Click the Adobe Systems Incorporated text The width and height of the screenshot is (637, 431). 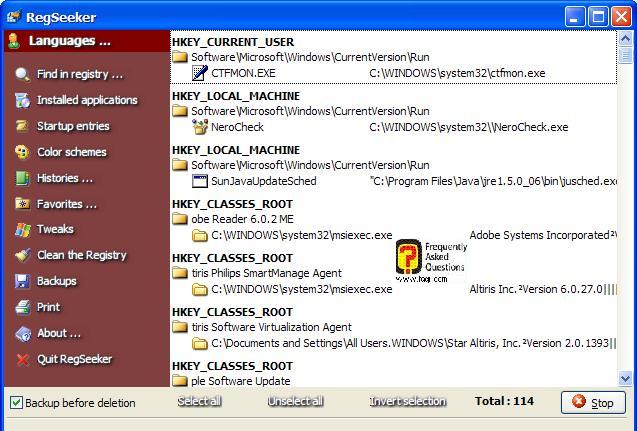(540, 235)
